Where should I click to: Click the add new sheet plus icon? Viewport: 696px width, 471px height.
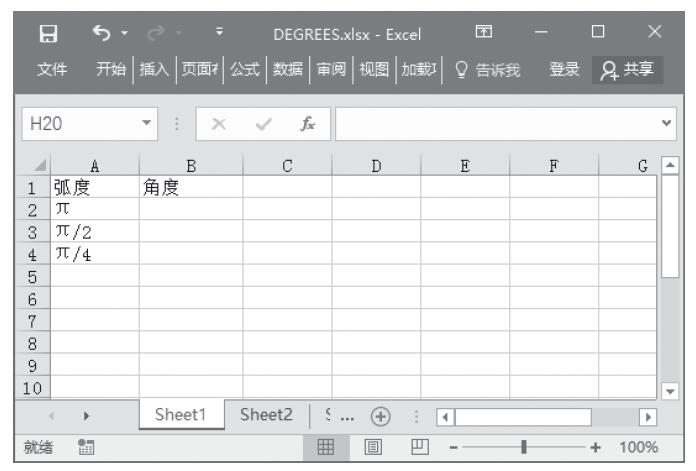pos(380,416)
